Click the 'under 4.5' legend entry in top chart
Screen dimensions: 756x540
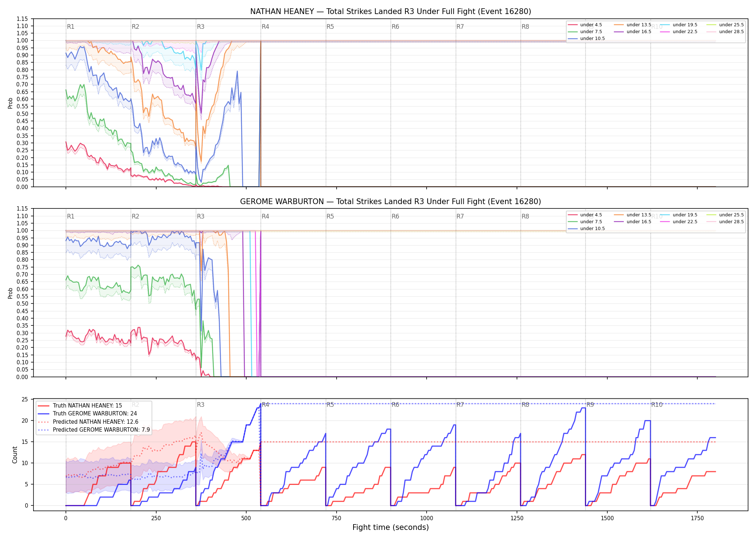pyautogui.click(x=585, y=25)
